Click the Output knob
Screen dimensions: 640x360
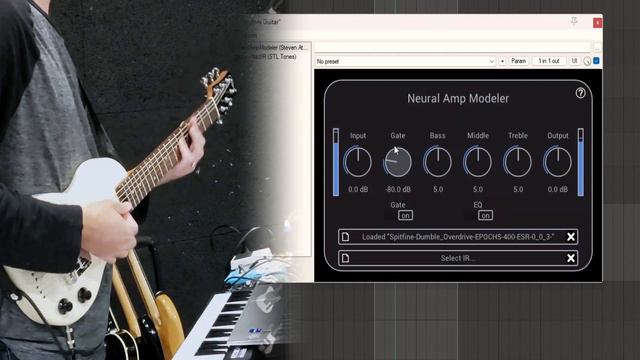point(558,162)
